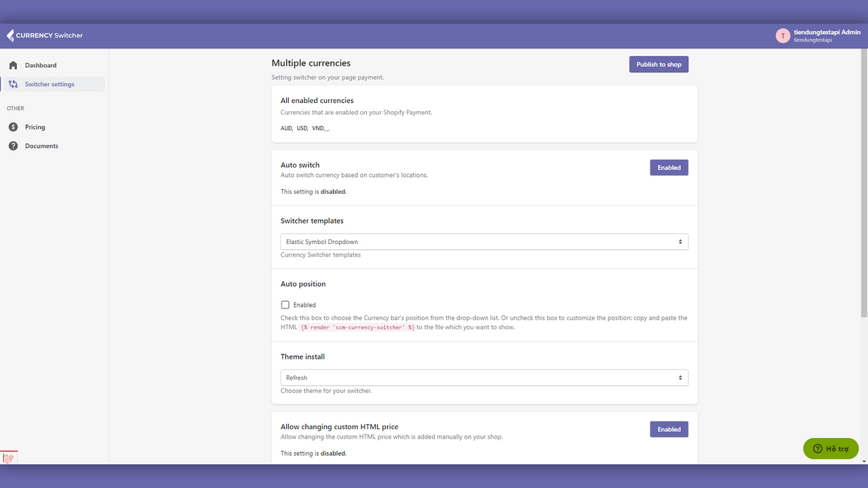The image size is (868, 488).
Task: Open the tiendungtestapi Admin account menu
Action: (827, 33)
